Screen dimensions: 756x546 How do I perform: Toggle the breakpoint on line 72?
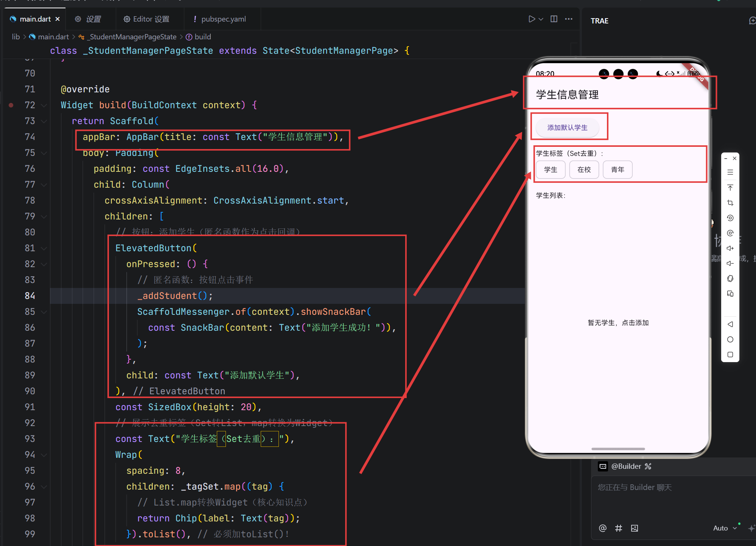[11, 105]
